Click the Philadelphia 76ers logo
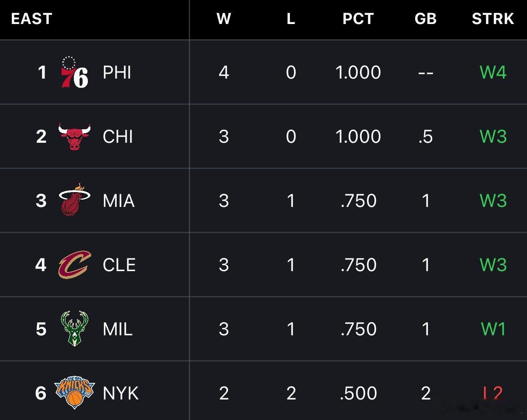Image resolution: width=527 pixels, height=420 pixels. coord(74,72)
